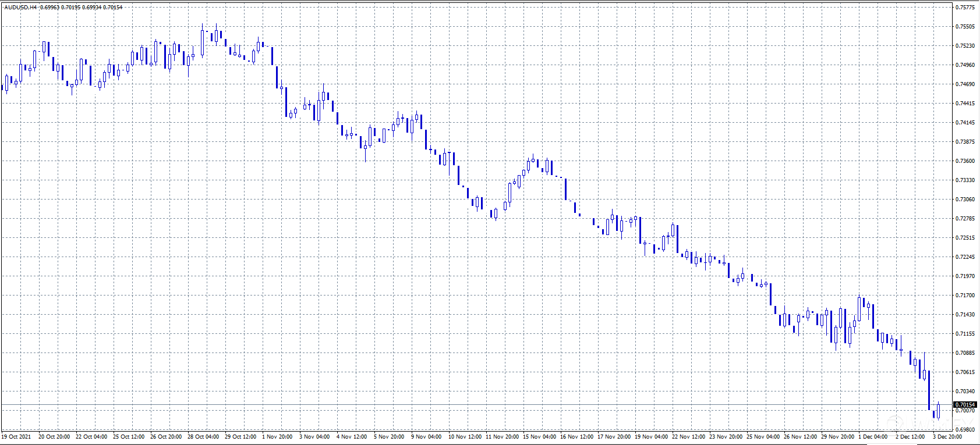The height and width of the screenshot is (445, 980).
Task: Click the 3 Dec 20:00 time label
Action: pos(947,436)
